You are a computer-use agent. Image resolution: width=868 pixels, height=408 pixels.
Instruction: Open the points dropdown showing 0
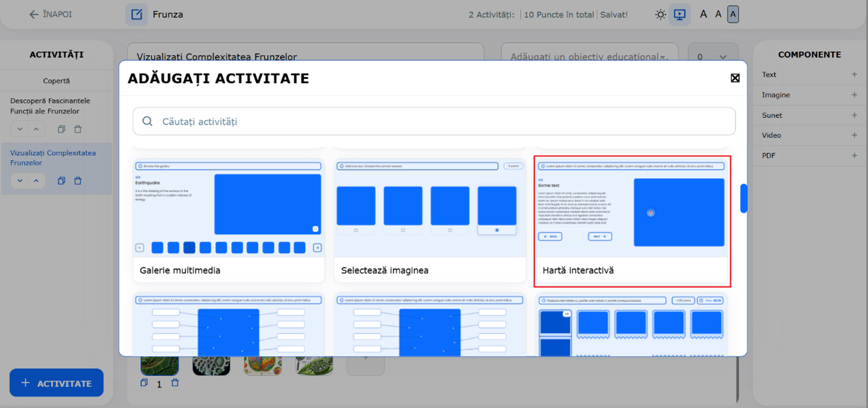[x=712, y=57]
